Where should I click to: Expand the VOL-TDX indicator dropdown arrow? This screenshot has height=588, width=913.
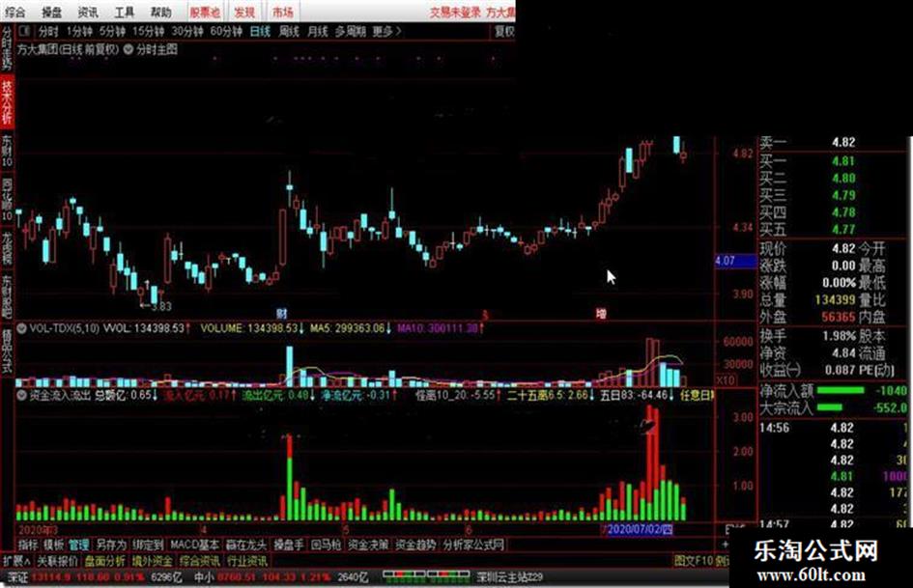(21, 329)
